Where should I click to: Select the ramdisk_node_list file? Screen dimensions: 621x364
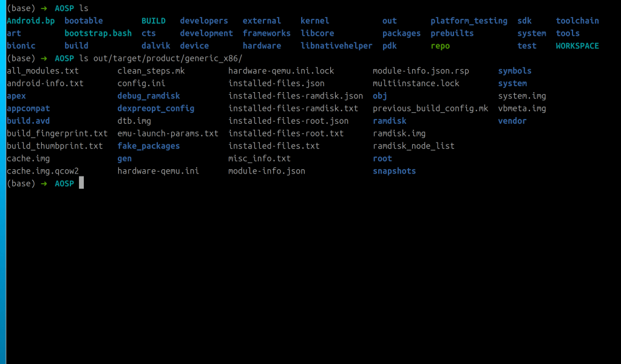(x=413, y=146)
